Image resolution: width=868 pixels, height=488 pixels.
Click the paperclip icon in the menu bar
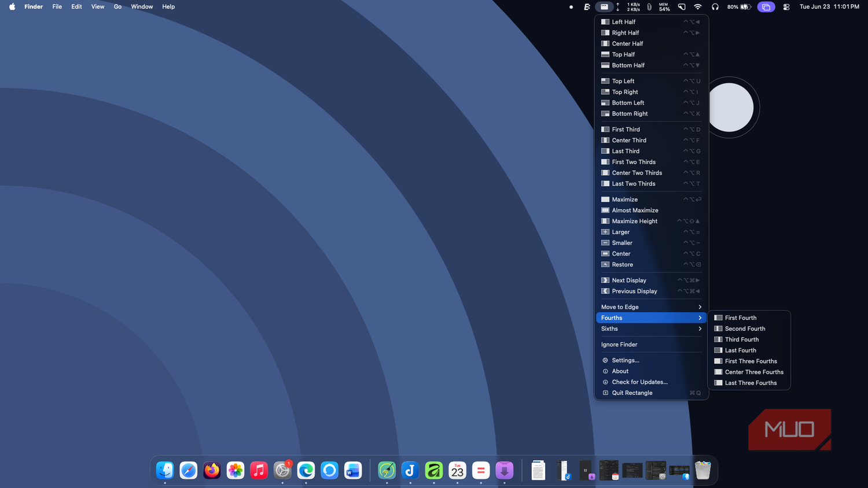click(649, 7)
